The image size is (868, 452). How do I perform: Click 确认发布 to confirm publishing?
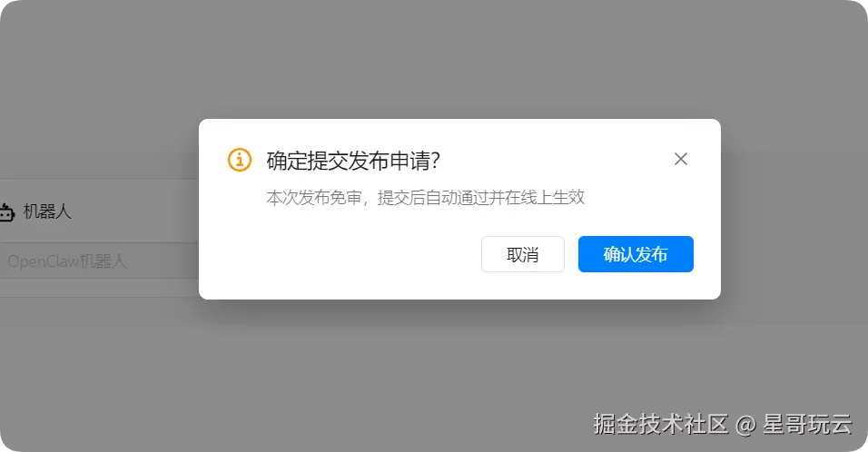point(636,254)
